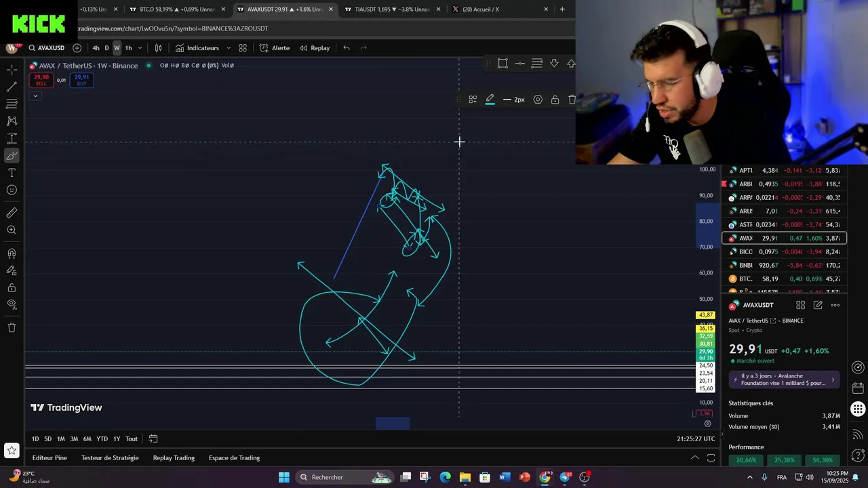The width and height of the screenshot is (868, 488).
Task: Collapse the chart legend chevron
Action: click(x=35, y=96)
